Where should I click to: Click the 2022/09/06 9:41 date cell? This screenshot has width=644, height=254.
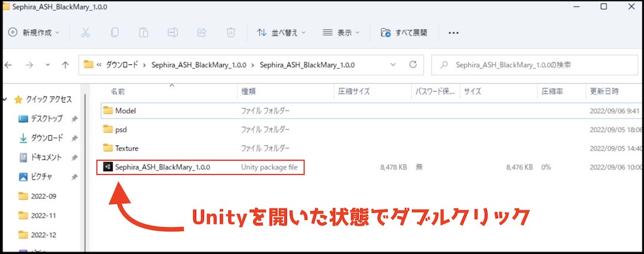pos(615,110)
